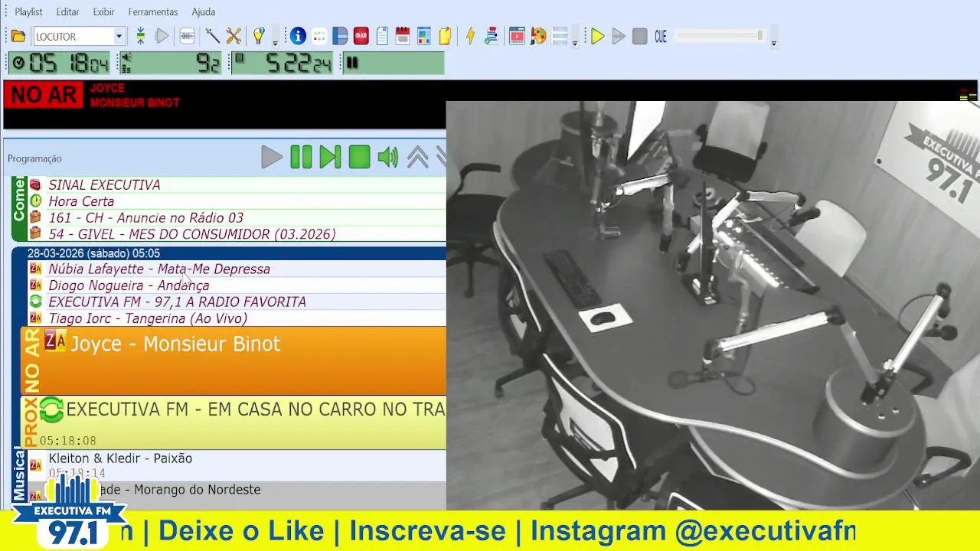Select 54 - GIVEL - MES DO CONSUMIDOR row
The image size is (980, 551).
[237, 234]
